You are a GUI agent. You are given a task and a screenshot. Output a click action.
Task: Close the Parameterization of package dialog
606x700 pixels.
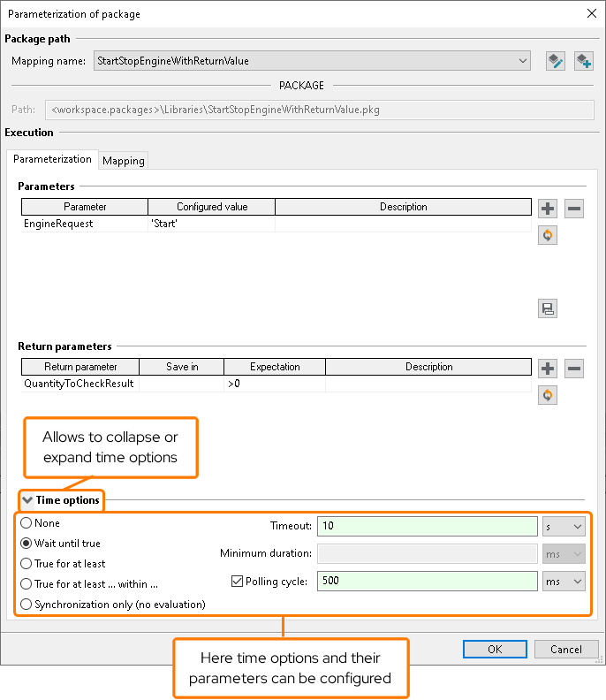click(x=592, y=13)
